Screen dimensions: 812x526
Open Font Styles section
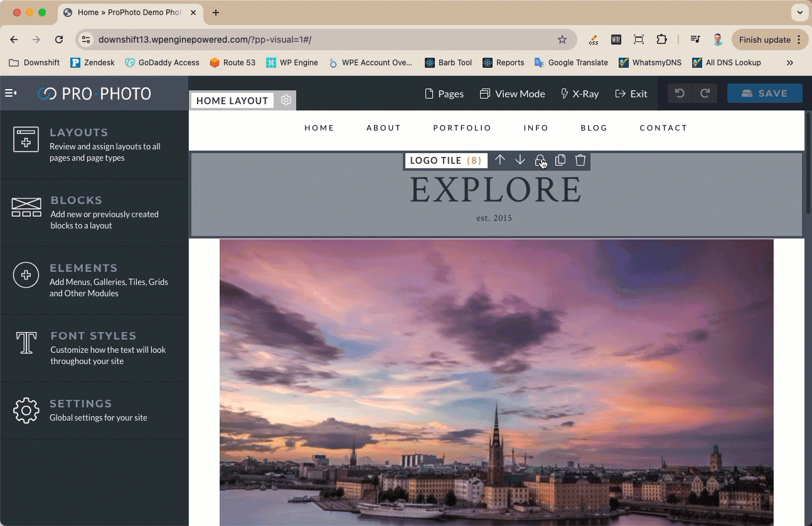coord(94,348)
